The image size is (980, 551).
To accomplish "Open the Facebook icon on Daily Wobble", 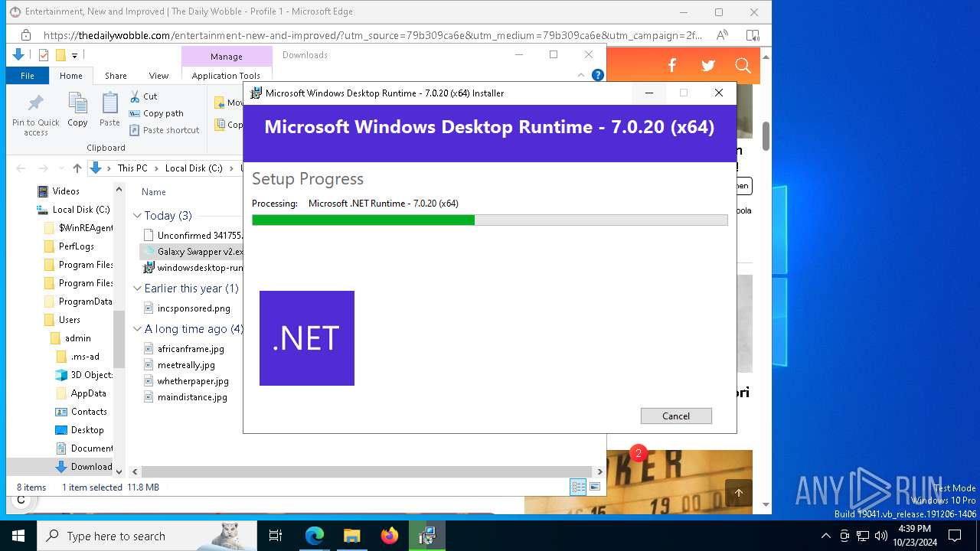I will 672,66.
